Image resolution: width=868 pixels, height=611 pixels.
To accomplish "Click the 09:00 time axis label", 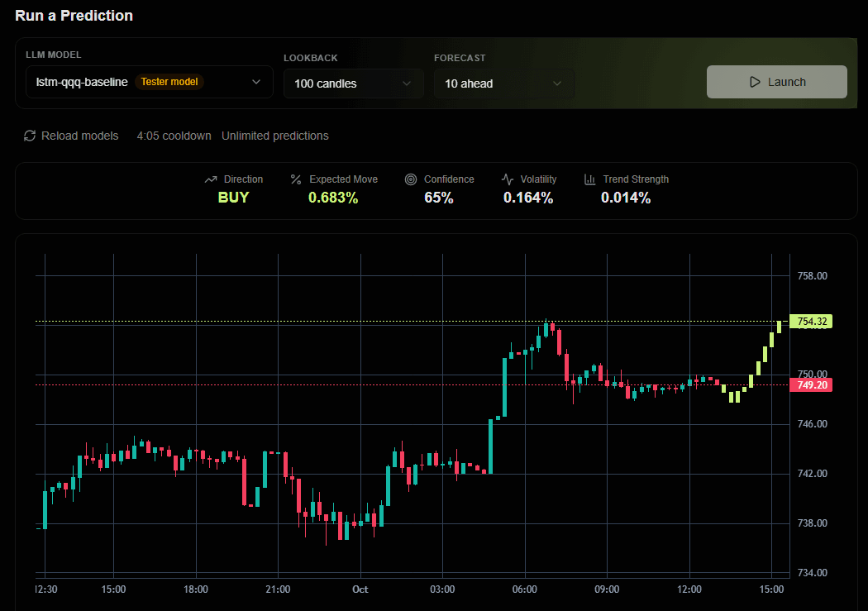I will tap(607, 590).
